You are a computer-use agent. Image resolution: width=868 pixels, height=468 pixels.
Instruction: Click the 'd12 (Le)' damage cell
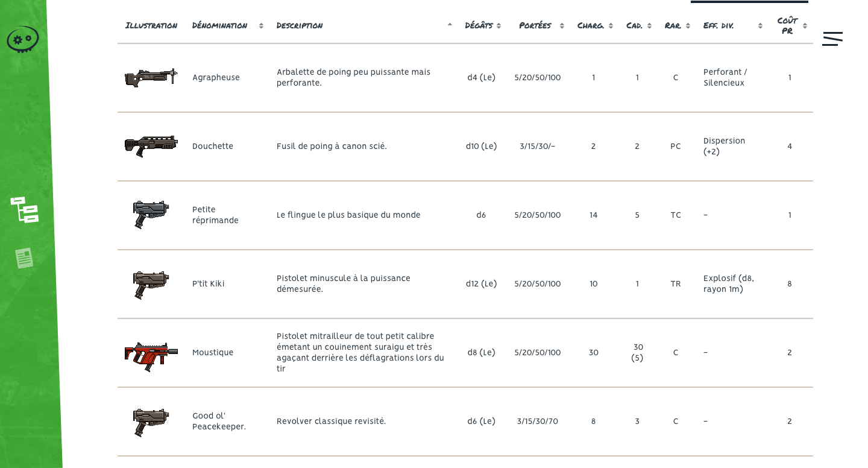tap(481, 284)
